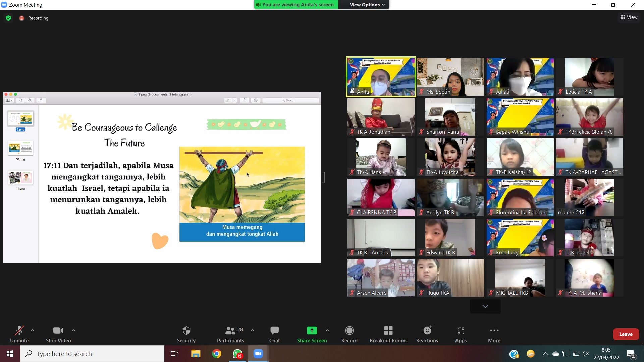This screenshot has height=362, width=644.
Task: Select Sharron Ivana video tile
Action: pyautogui.click(x=450, y=117)
